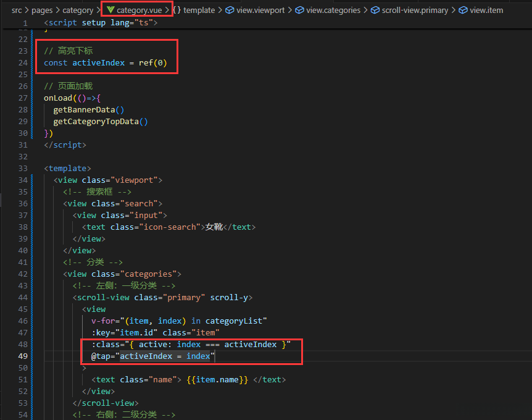The width and height of the screenshot is (532, 420).
Task: Click the 'categories' class value on line 42
Action: point(148,274)
